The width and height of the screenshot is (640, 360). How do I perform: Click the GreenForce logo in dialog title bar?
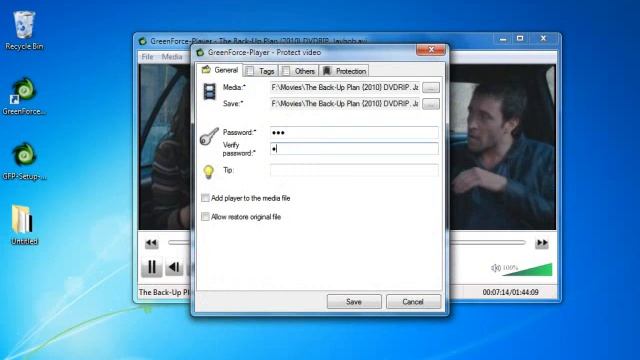coord(200,52)
